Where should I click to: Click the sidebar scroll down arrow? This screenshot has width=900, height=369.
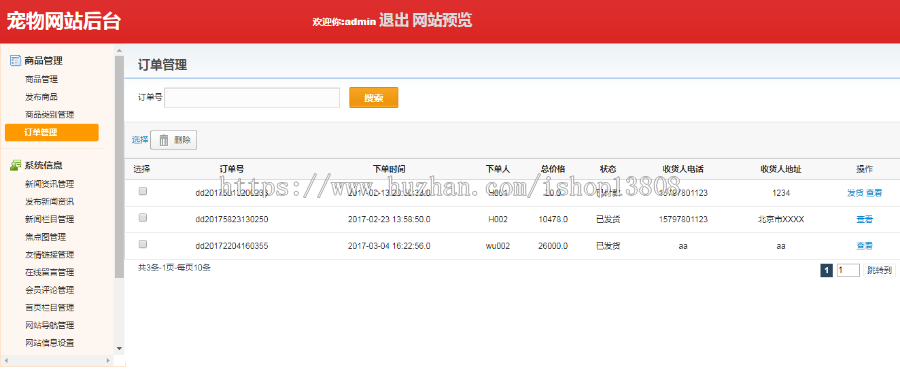[x=119, y=348]
